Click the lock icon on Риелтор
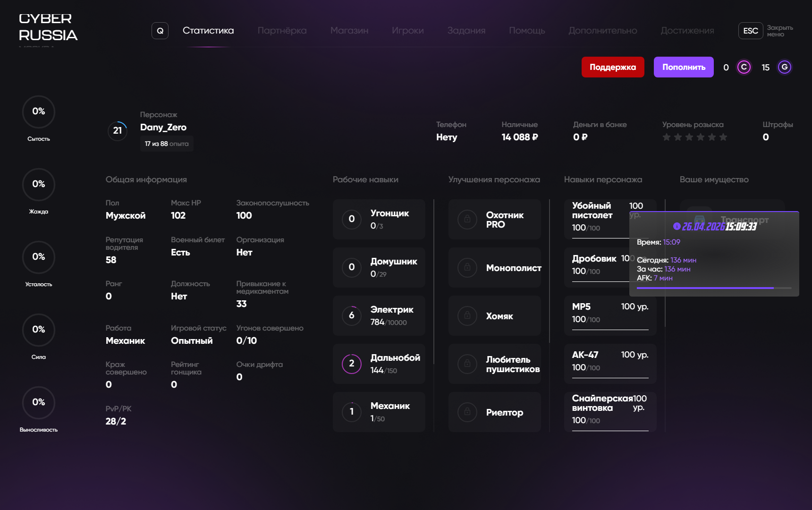 tap(467, 412)
